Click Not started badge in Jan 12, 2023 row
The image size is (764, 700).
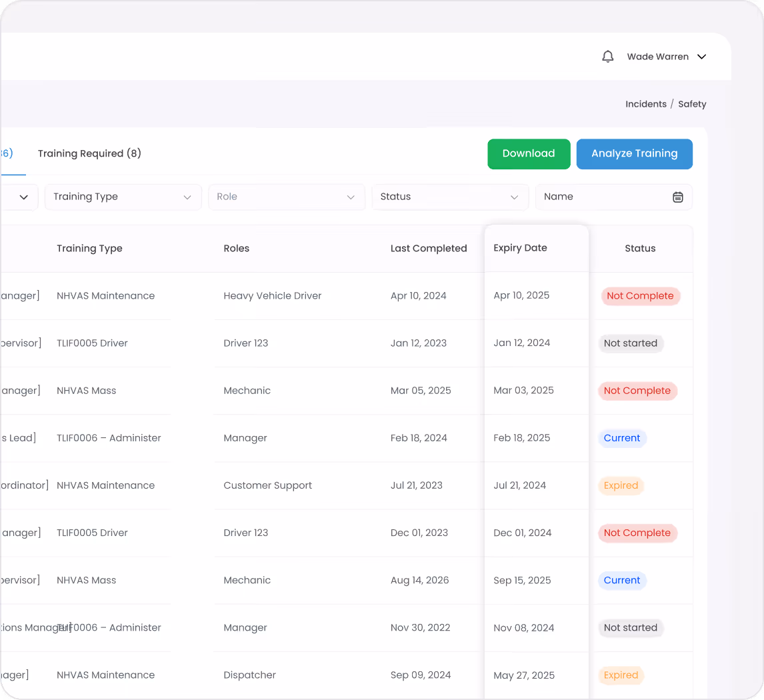point(630,343)
